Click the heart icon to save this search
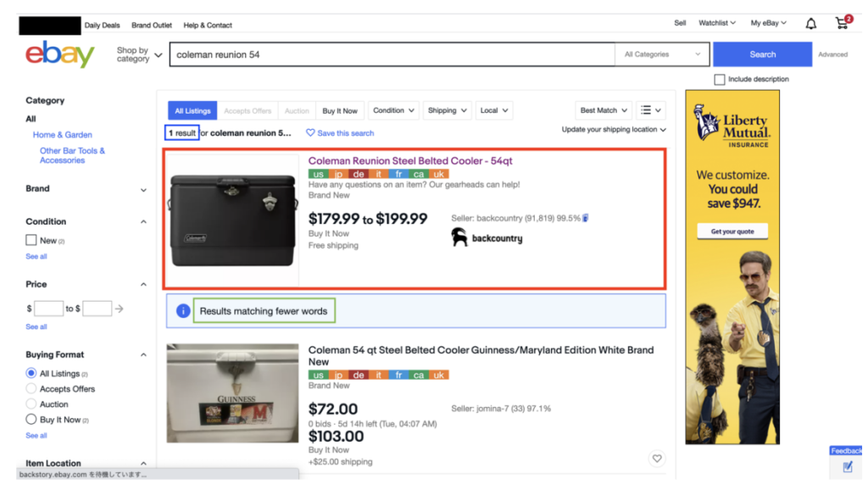 point(310,133)
